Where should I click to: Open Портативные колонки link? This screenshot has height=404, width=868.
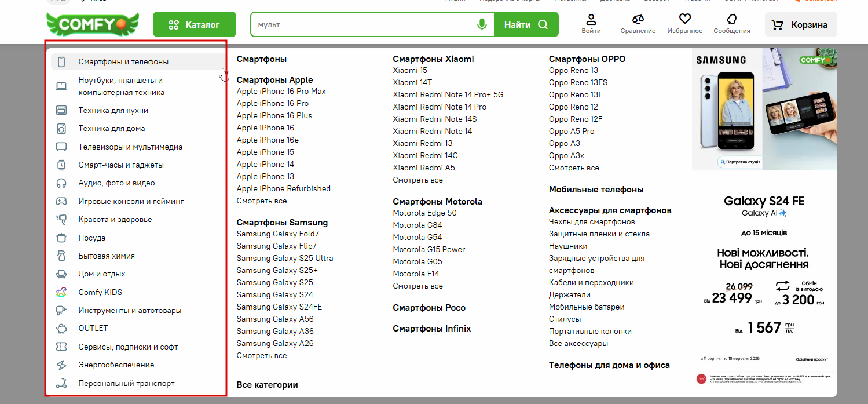click(591, 332)
